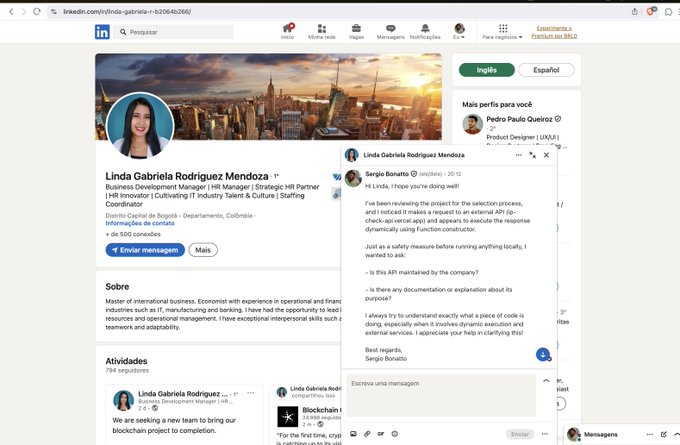
Task: Open the Blockchain page logo
Action: click(288, 417)
